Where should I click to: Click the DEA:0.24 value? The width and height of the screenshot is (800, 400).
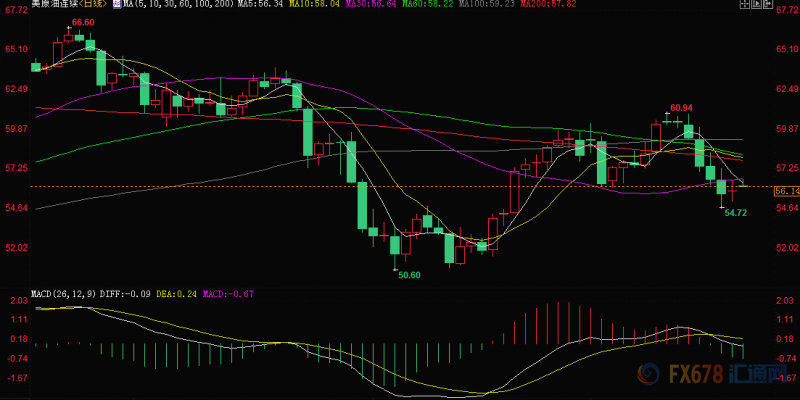pyautogui.click(x=176, y=294)
